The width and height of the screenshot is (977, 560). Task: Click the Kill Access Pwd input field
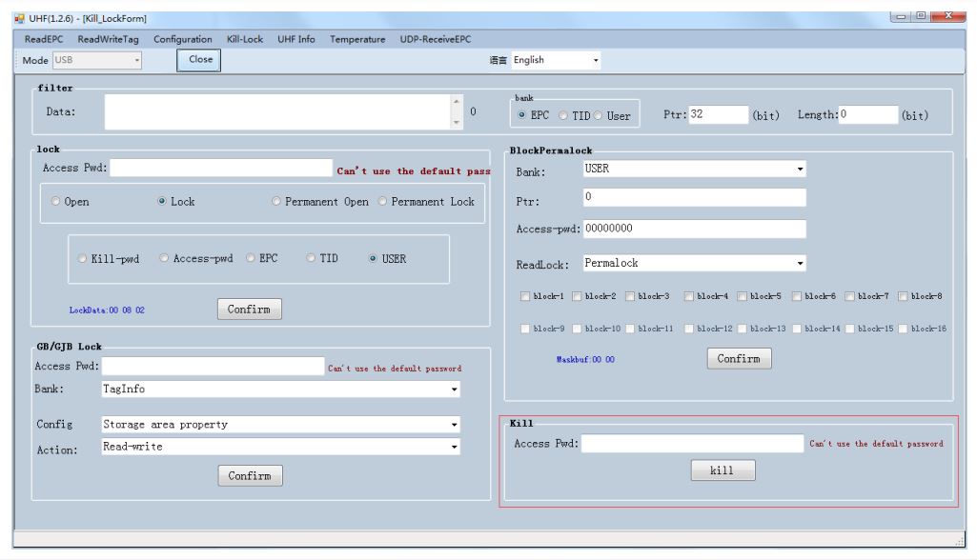[692, 444]
